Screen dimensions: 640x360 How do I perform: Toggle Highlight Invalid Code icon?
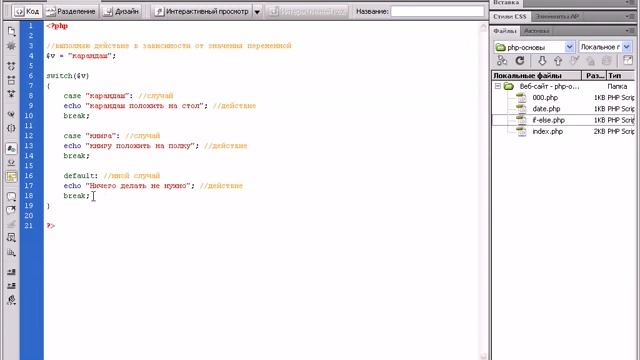point(11,162)
